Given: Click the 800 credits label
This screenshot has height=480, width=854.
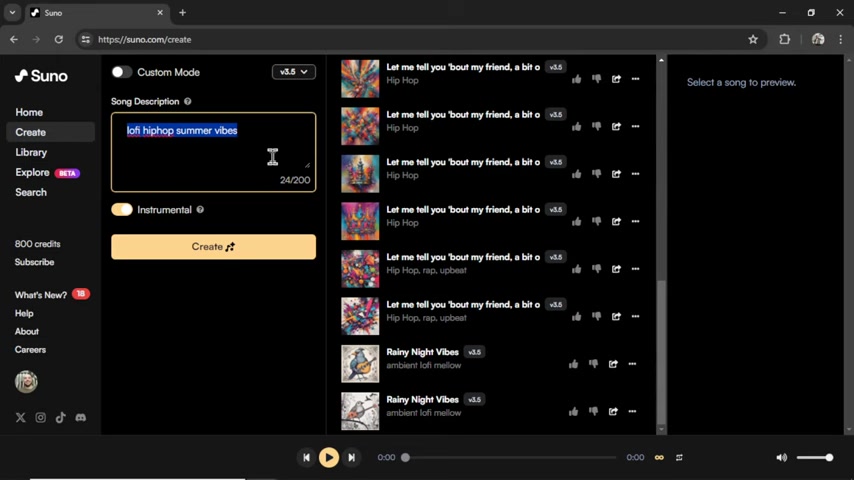Looking at the screenshot, I should 38,244.
